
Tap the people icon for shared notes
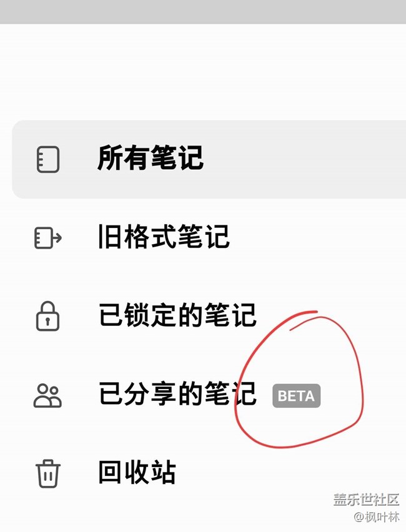pos(47,396)
